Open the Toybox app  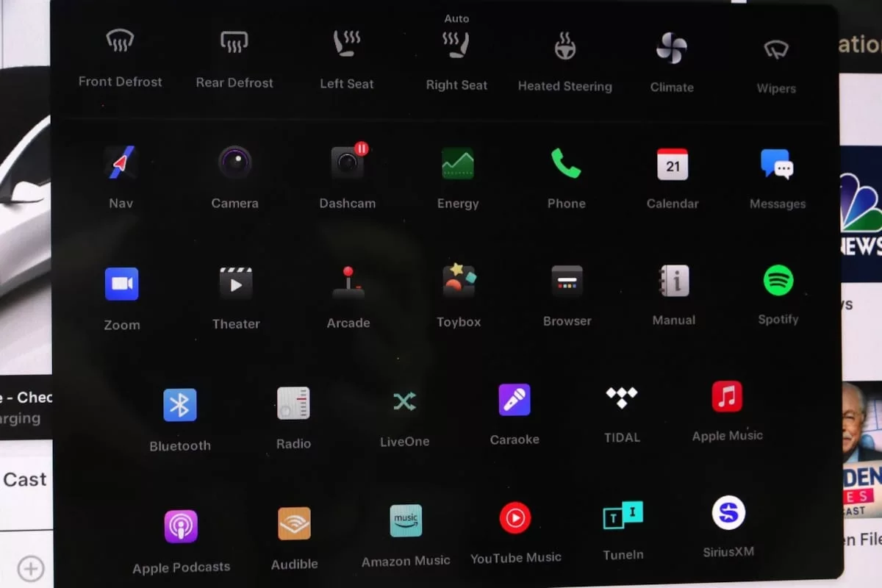[459, 282]
